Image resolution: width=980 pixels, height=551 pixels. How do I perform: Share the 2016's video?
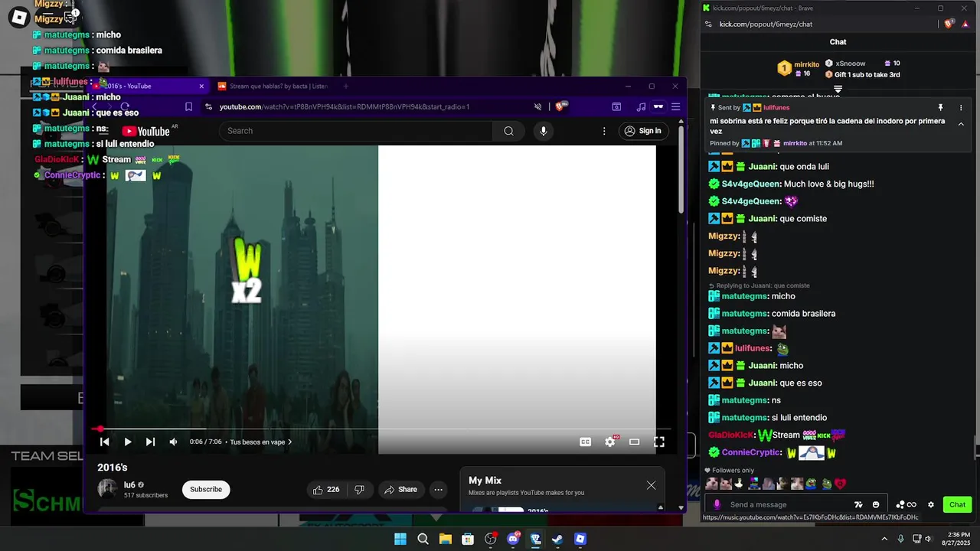[x=400, y=490]
